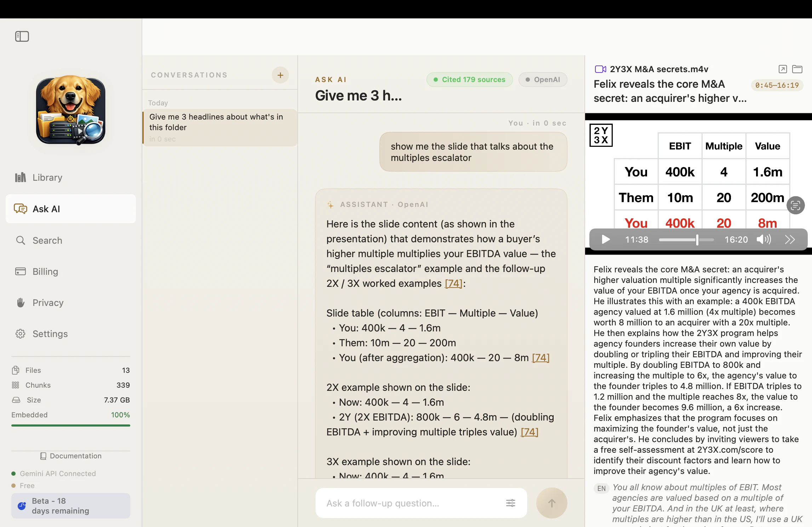Click the transcript overlay icon on video
This screenshot has width=812, height=527.
pos(796,205)
